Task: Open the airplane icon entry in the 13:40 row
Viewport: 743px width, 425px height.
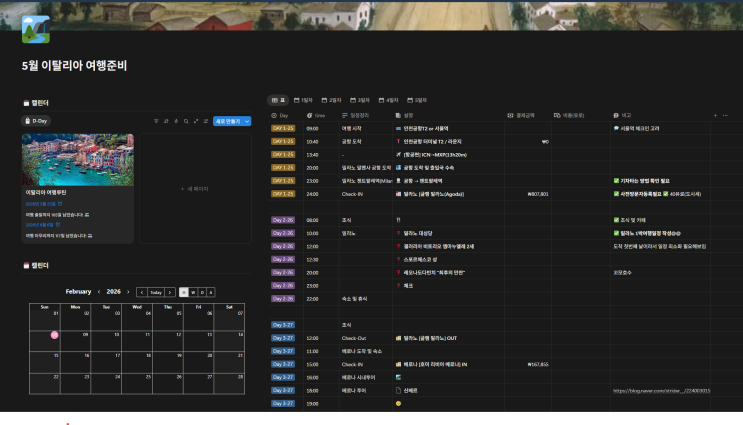Action: coord(398,154)
